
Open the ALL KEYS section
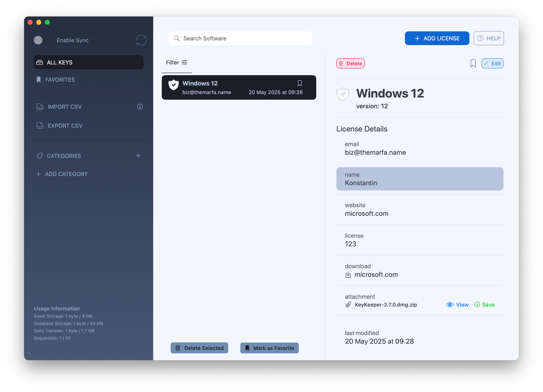[x=89, y=62]
